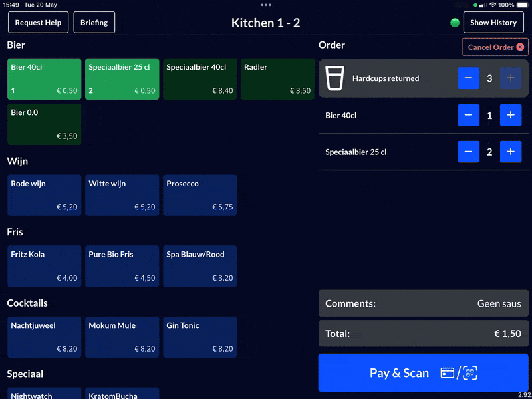
Task: Add Prosecco to order
Action: tap(200, 196)
